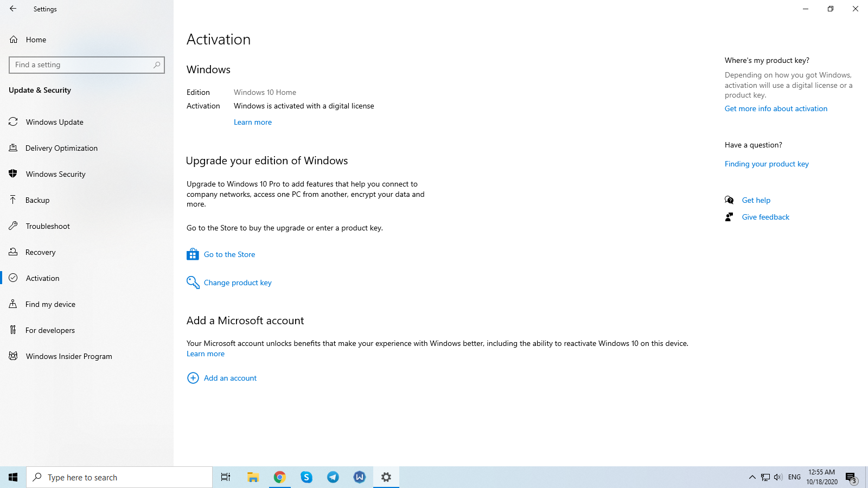Open Finding your product key link

pos(767,164)
